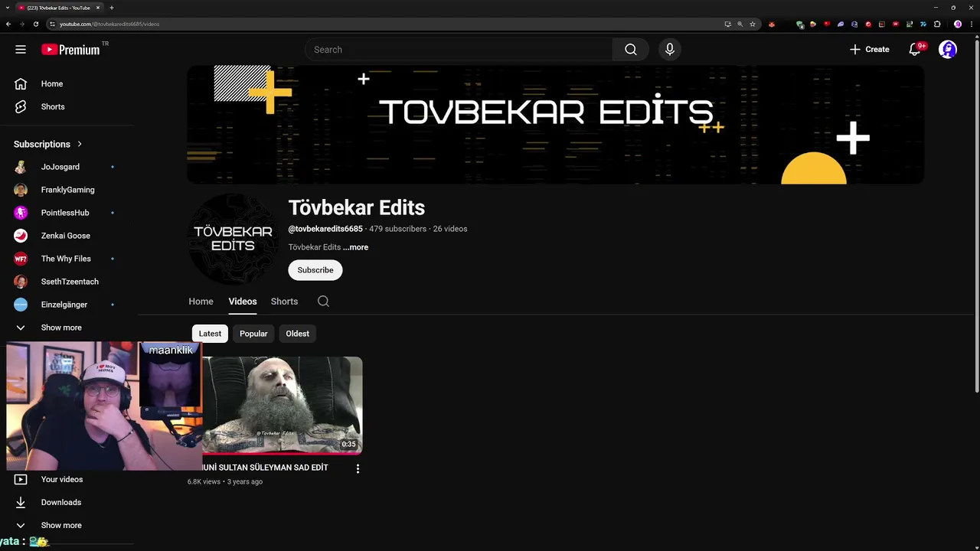Click the install app icon in address bar

coord(728,24)
